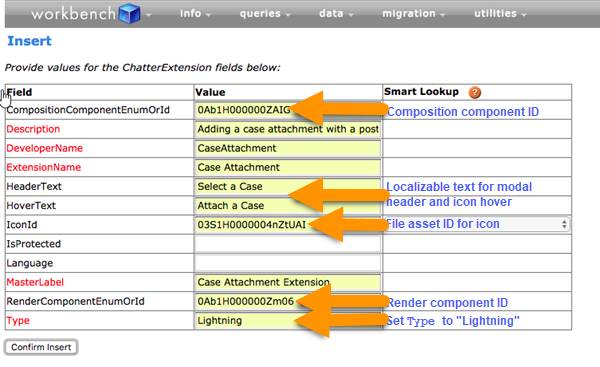Click the 'Value' column header
600x367 pixels.
click(210, 92)
